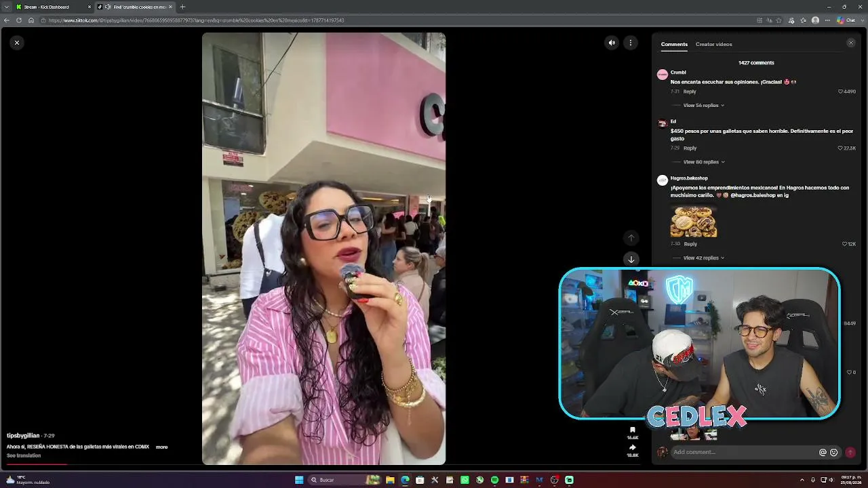Switch to the Creator videos tab
Screen dimensions: 868x488
(x=713, y=44)
